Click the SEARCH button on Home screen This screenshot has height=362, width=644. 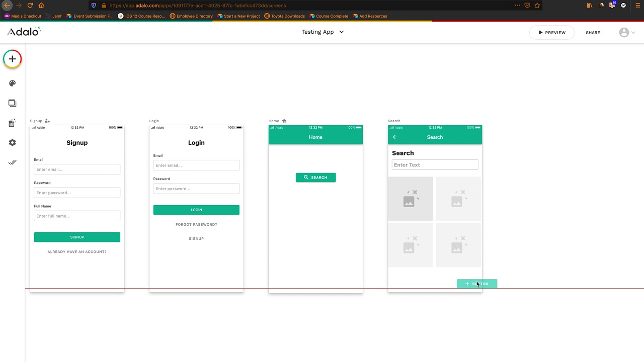coord(315,177)
